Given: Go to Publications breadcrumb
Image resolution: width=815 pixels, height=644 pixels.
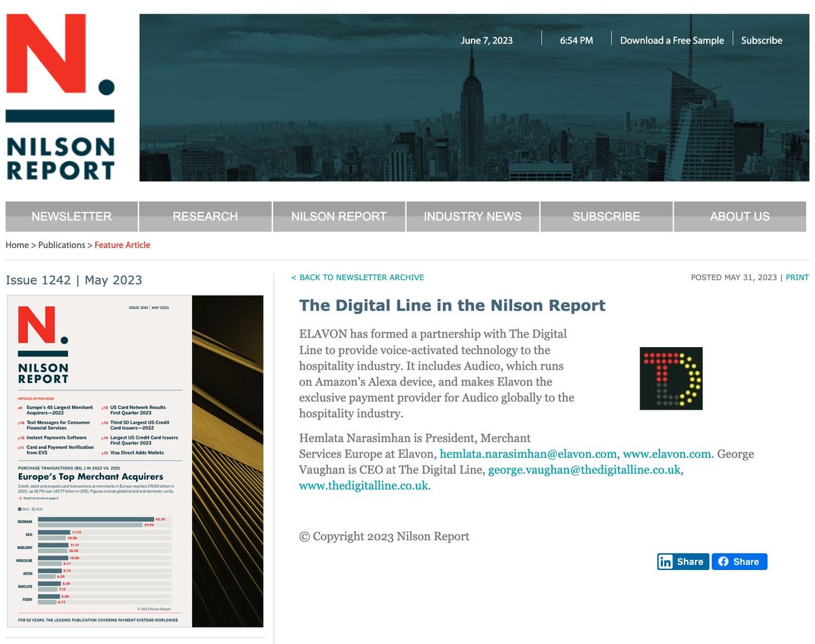Looking at the screenshot, I should (x=62, y=245).
